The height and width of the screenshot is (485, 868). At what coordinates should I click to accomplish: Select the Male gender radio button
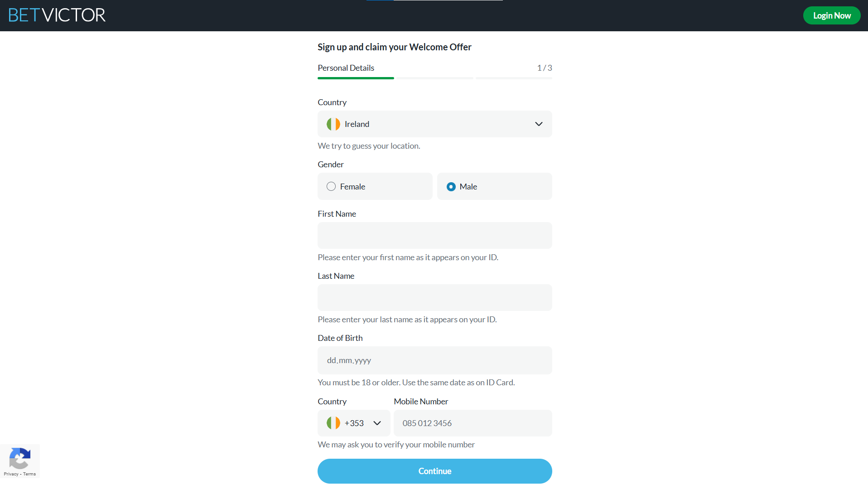pyautogui.click(x=451, y=187)
